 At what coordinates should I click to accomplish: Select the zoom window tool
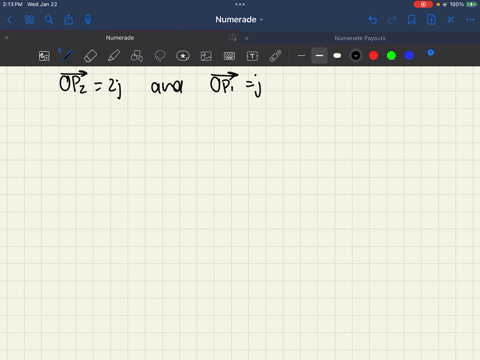[44, 56]
